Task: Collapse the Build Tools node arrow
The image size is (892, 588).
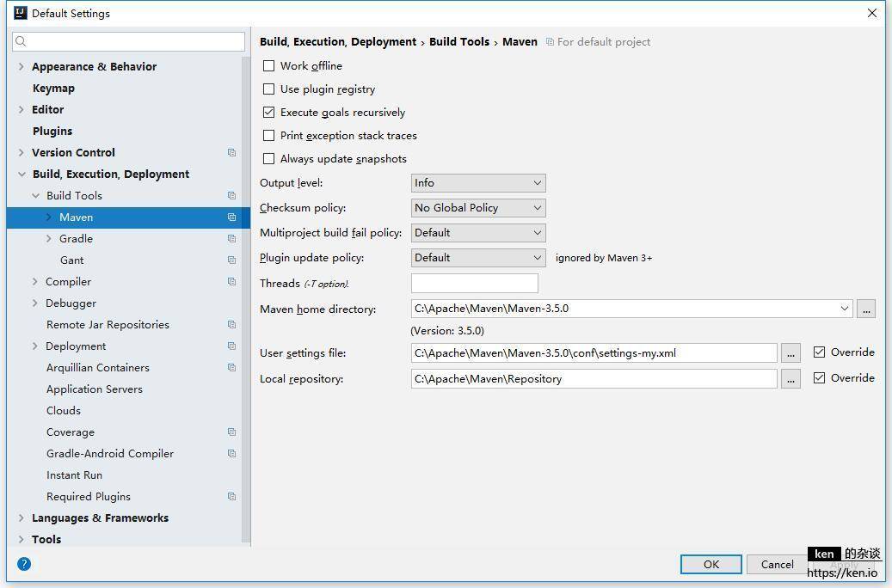Action: click(x=35, y=196)
